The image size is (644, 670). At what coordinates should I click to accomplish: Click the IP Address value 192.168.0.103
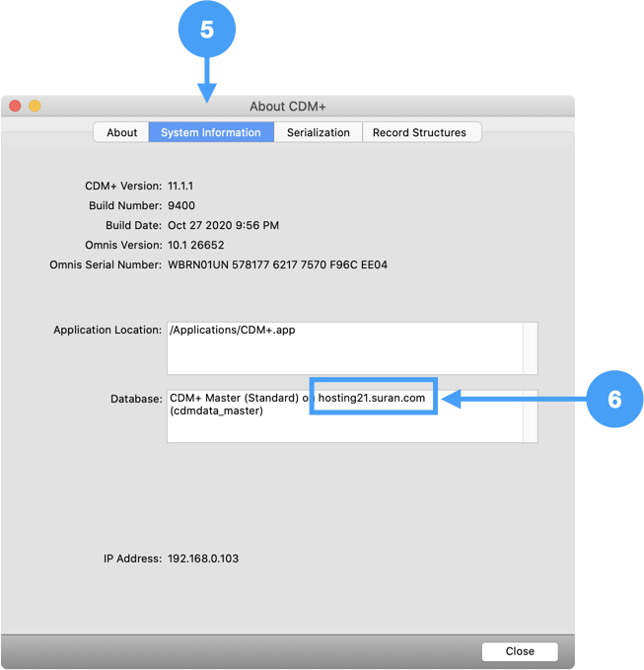203,558
